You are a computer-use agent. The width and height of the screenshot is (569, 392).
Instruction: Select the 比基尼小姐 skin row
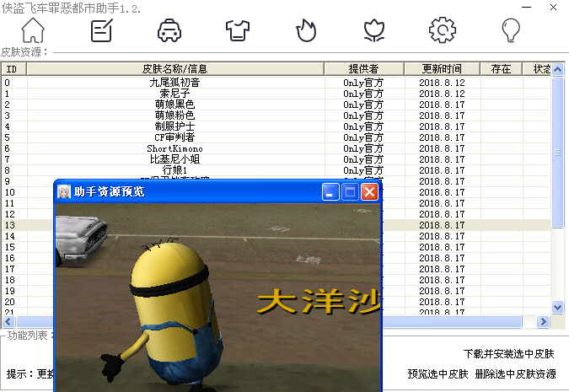click(x=276, y=159)
